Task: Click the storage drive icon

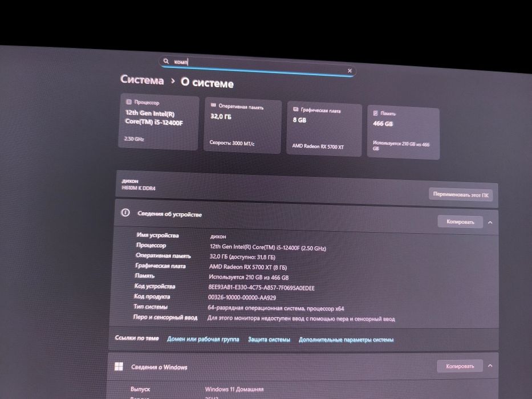Action: pos(375,113)
